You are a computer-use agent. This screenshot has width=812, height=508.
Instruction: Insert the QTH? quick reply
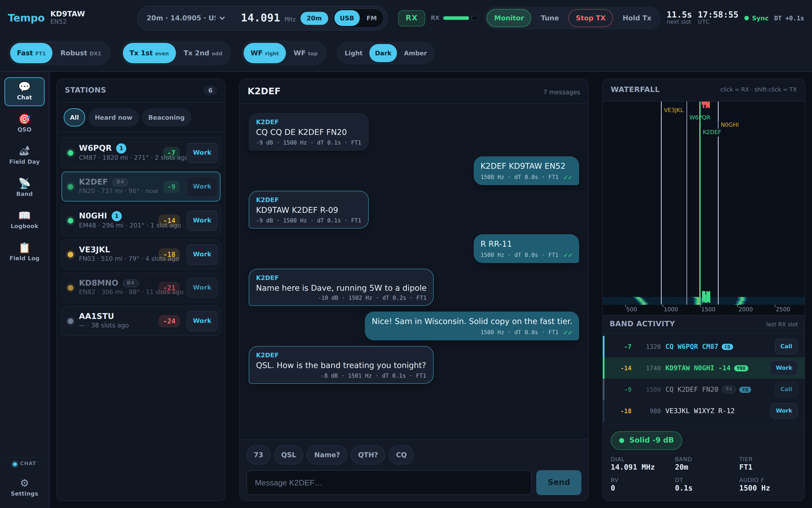point(368,455)
